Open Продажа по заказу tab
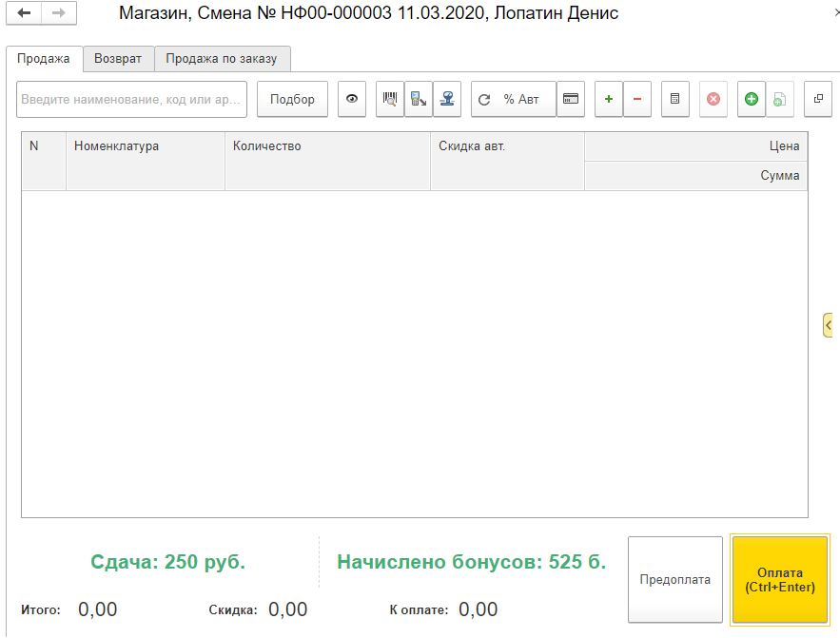 [x=222, y=58]
